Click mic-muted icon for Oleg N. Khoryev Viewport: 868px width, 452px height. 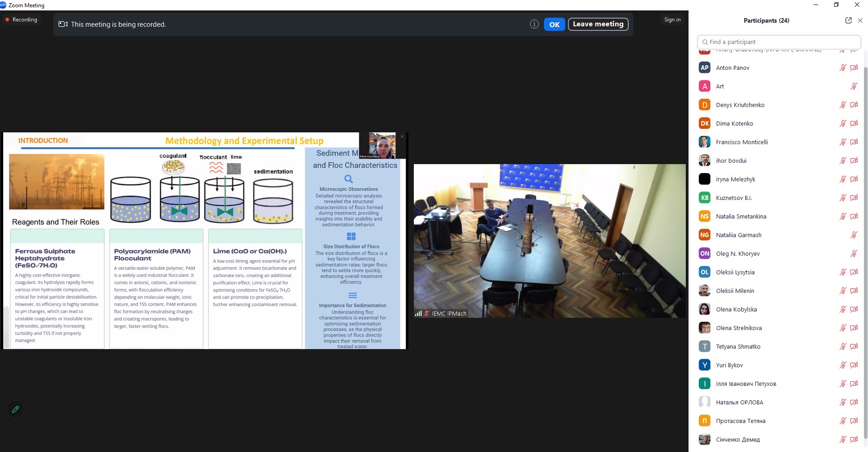click(854, 254)
